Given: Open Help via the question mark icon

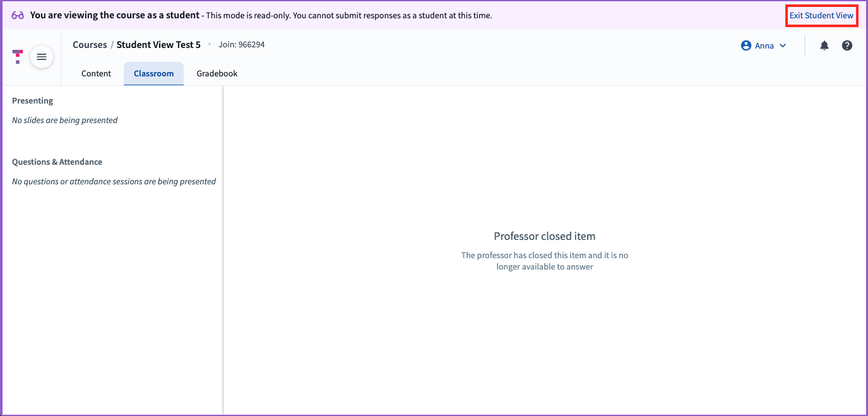Looking at the screenshot, I should pos(847,45).
